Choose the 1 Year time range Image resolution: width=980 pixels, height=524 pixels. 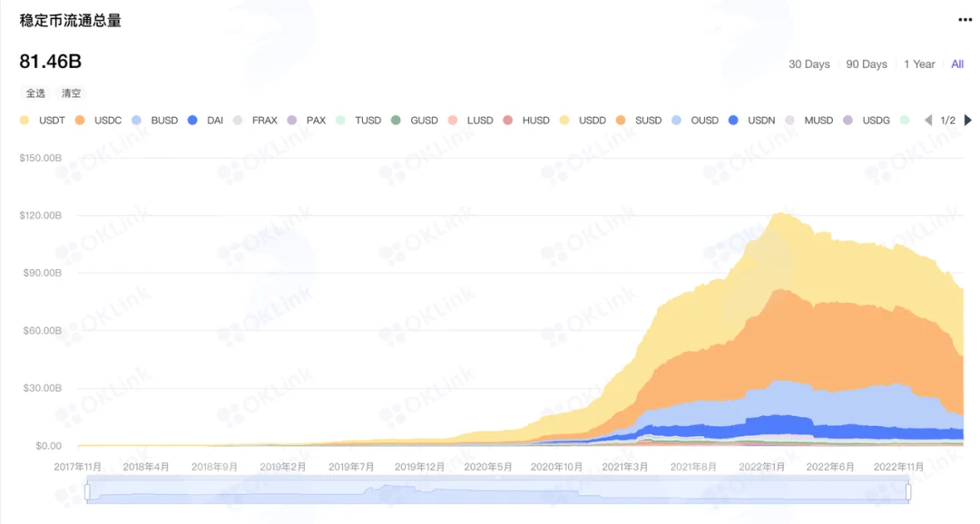click(x=919, y=64)
